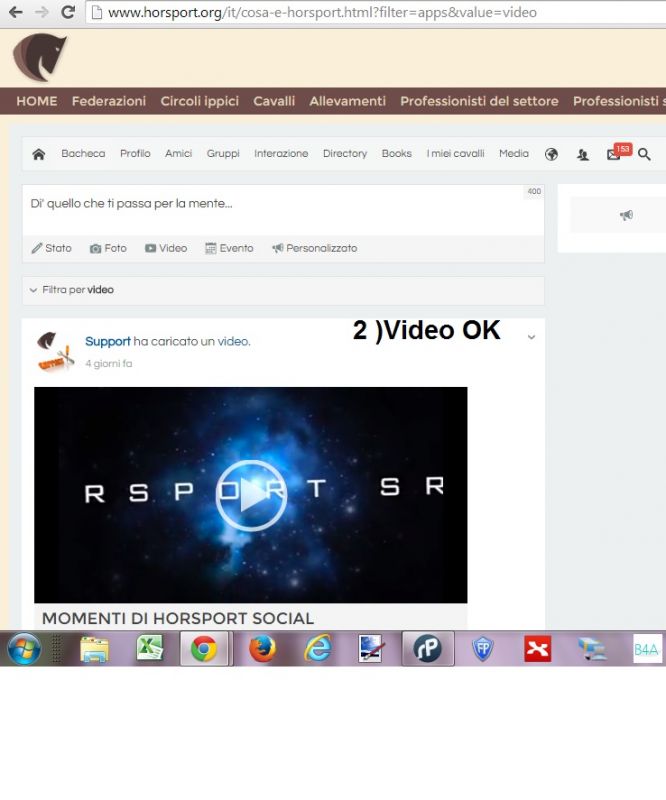Open Federazioni menu item
This screenshot has height=800, width=666.
109,101
